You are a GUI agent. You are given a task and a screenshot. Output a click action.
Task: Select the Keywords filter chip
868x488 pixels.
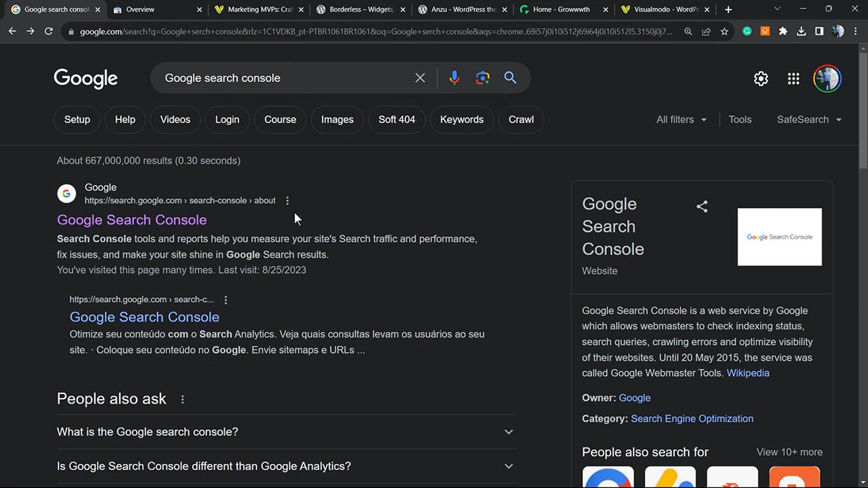462,120
